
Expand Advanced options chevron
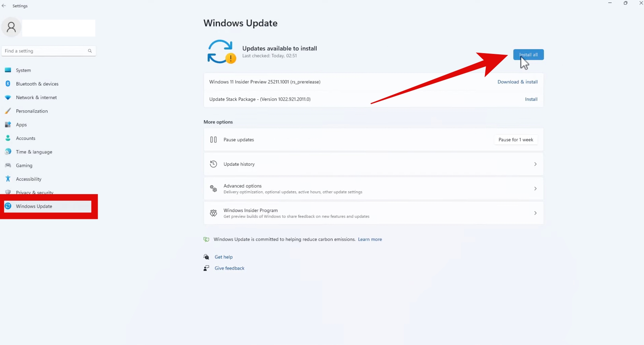pyautogui.click(x=535, y=189)
